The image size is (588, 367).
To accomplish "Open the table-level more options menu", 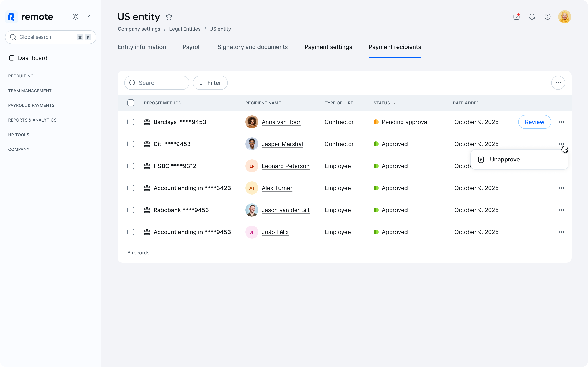I will coord(558,83).
